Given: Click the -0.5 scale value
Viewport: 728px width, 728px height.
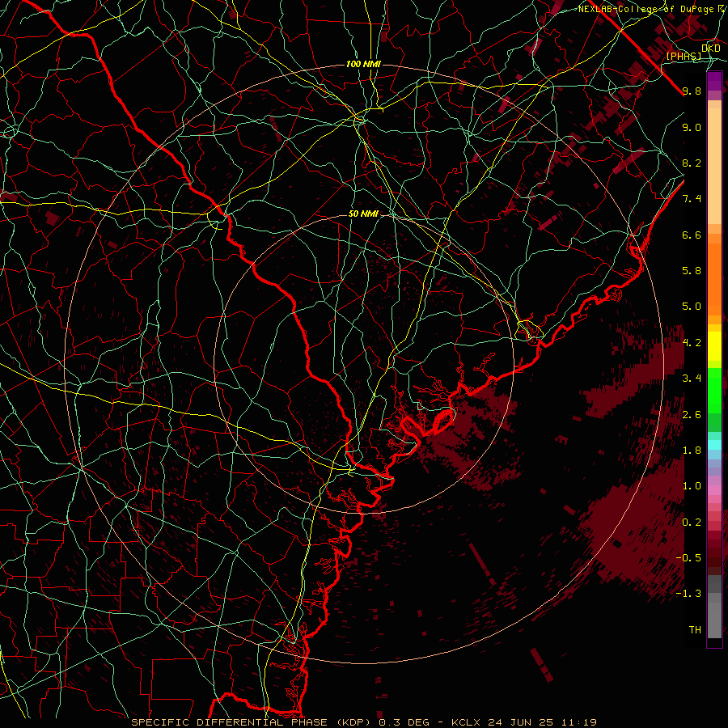Looking at the screenshot, I should coord(688,558).
